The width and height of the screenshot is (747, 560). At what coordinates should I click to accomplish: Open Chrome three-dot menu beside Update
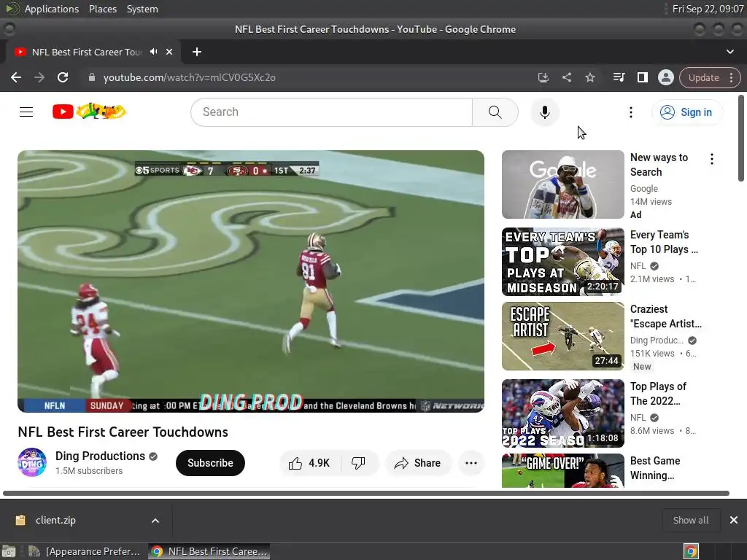[731, 77]
